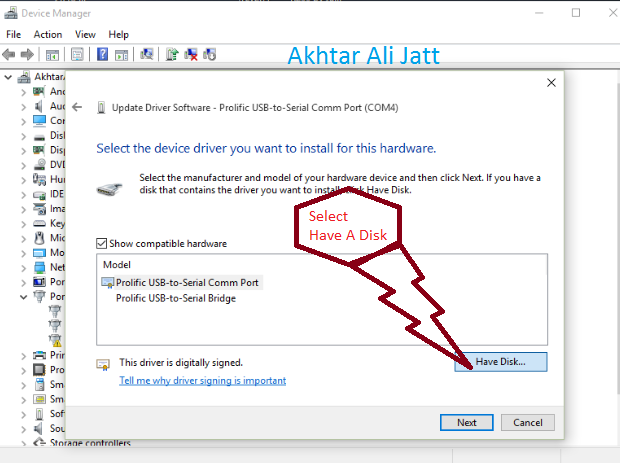Screen dimensions: 620x463
Task: Click the Update driver software toolbar icon
Action: tap(172, 54)
